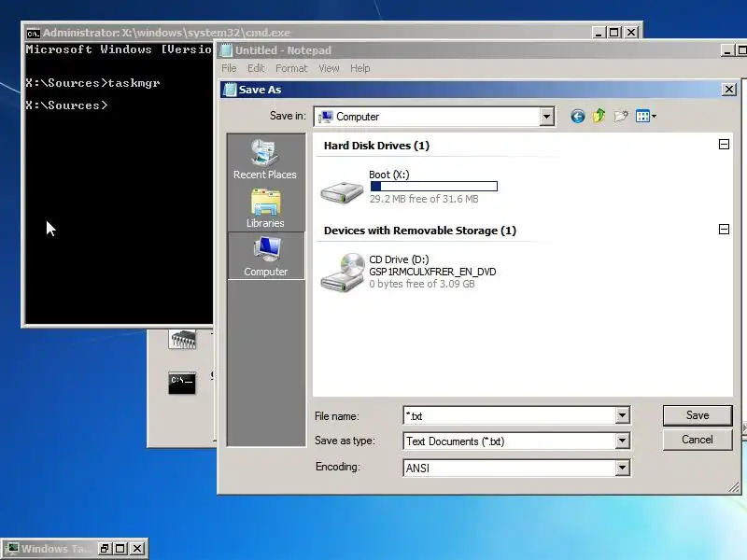Click the Hard Disk Drives (1) heading
Screen dimensions: 747x560
pyautogui.click(x=376, y=146)
